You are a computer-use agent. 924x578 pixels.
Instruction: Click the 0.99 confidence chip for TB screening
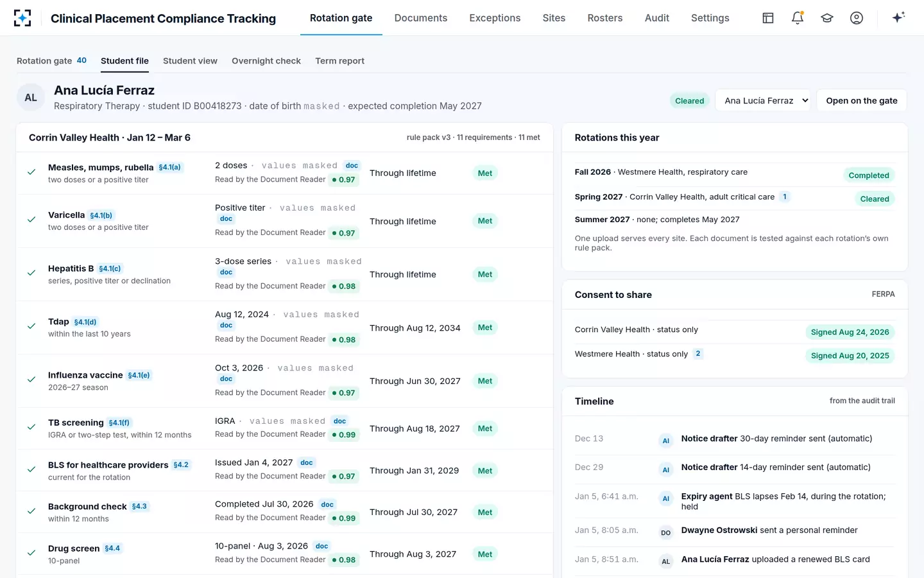pyautogui.click(x=344, y=435)
